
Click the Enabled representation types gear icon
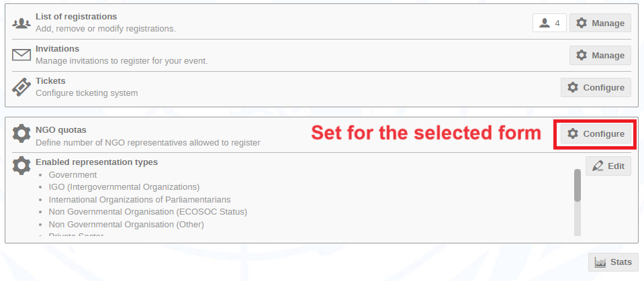click(x=21, y=166)
